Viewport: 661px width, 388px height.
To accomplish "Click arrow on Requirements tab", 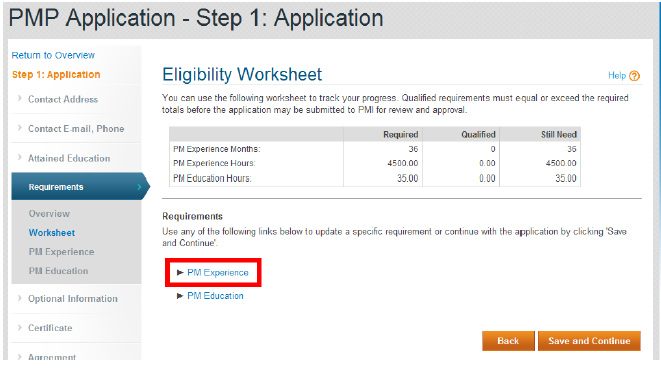I will [139, 186].
